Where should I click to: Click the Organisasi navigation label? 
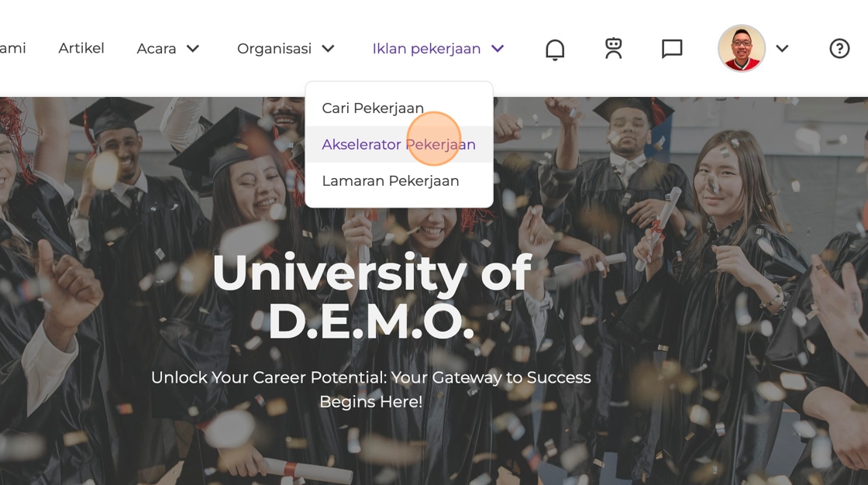click(x=274, y=49)
